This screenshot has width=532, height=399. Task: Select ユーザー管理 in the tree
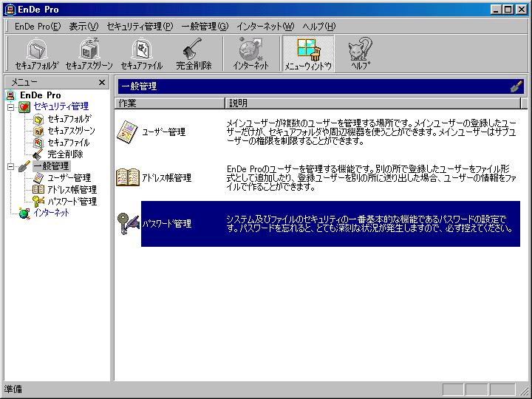(x=69, y=178)
